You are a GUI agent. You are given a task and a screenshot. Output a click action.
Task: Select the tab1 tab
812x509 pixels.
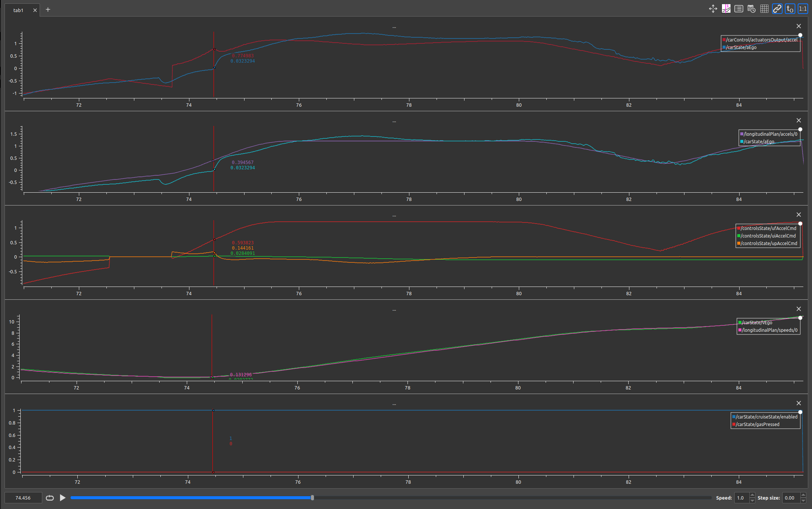[18, 10]
